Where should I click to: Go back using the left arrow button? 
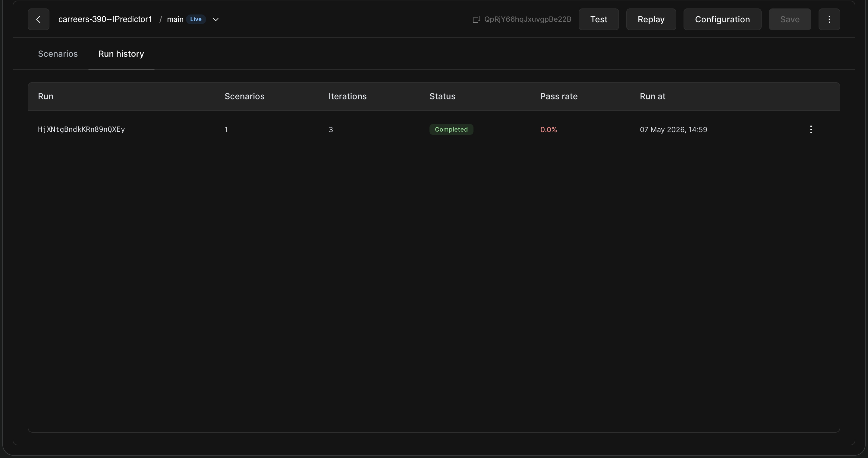(38, 19)
